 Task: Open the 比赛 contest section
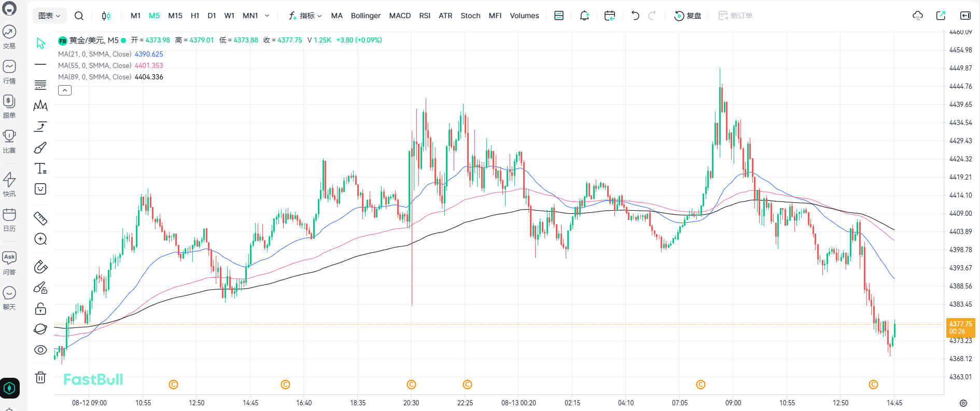click(9, 141)
